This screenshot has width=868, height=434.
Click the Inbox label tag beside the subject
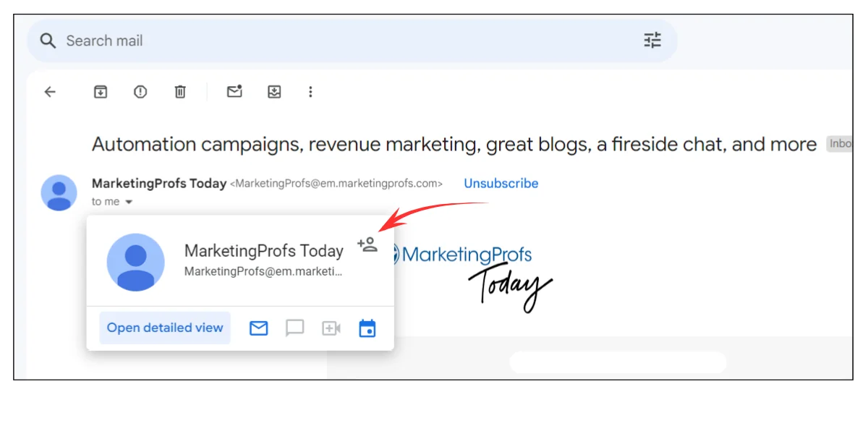(840, 144)
